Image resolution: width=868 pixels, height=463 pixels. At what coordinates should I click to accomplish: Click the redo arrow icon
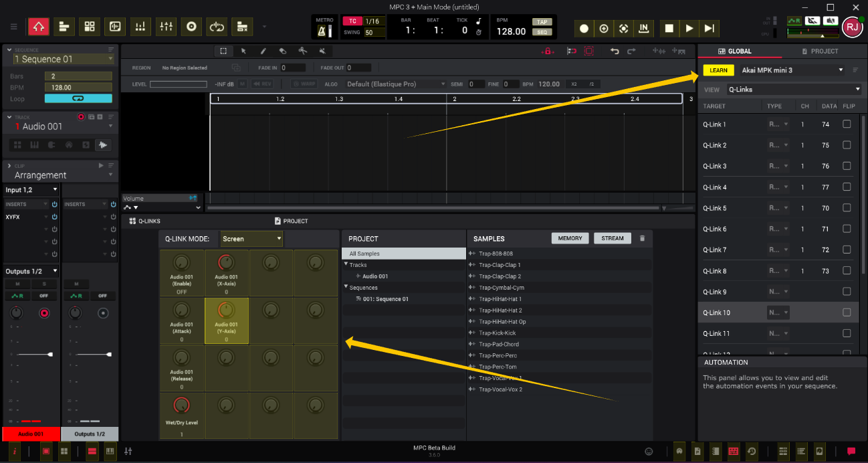coord(633,51)
